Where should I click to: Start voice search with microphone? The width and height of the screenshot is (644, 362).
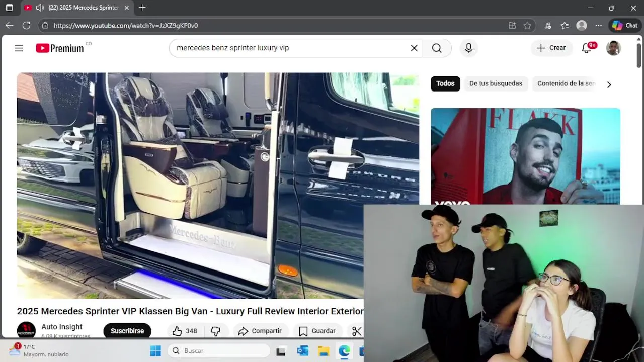point(468,48)
